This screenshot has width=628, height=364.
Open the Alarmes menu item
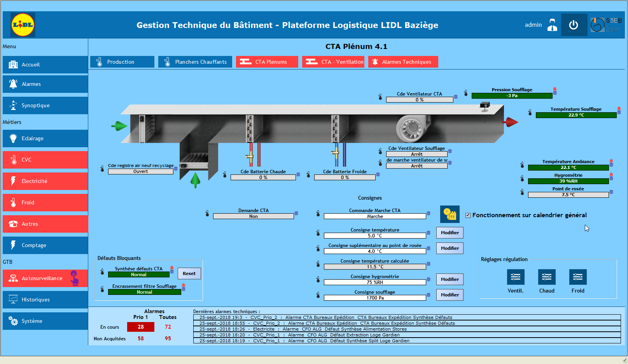45,84
